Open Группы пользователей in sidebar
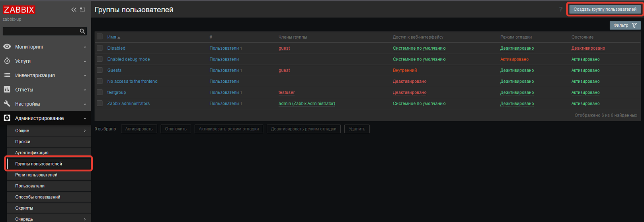644x222 pixels. 39,164
